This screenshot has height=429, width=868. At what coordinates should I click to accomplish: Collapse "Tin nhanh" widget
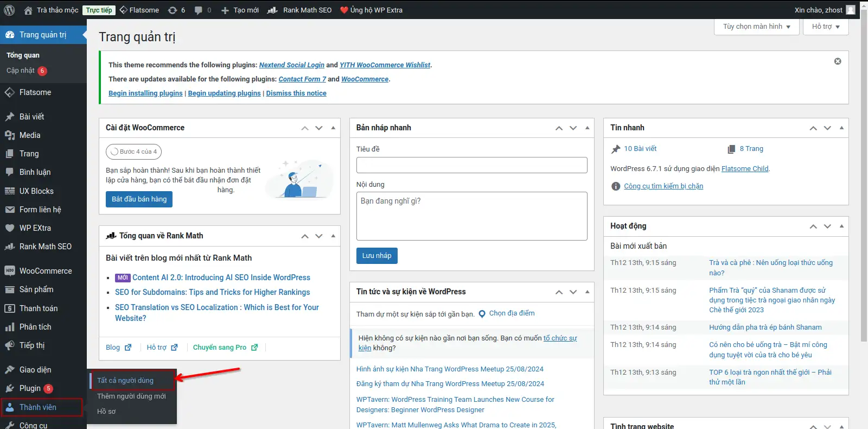(841, 128)
